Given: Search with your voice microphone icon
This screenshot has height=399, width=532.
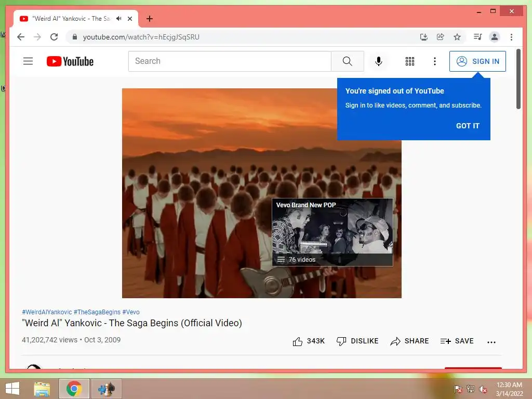Looking at the screenshot, I should coord(379,61).
